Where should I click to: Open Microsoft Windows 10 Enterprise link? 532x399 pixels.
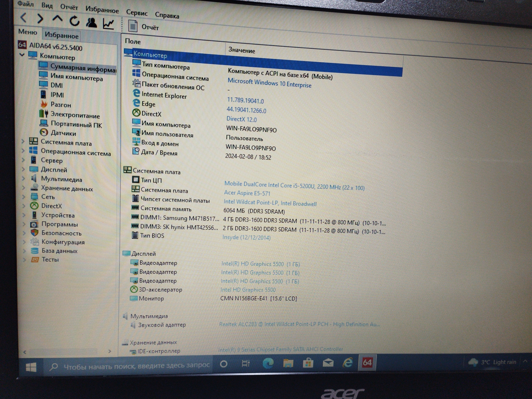(x=269, y=83)
